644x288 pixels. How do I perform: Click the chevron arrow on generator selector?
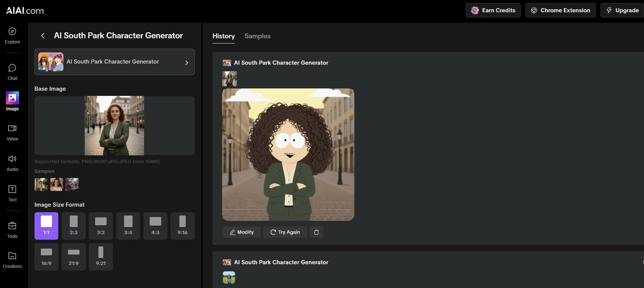(187, 62)
